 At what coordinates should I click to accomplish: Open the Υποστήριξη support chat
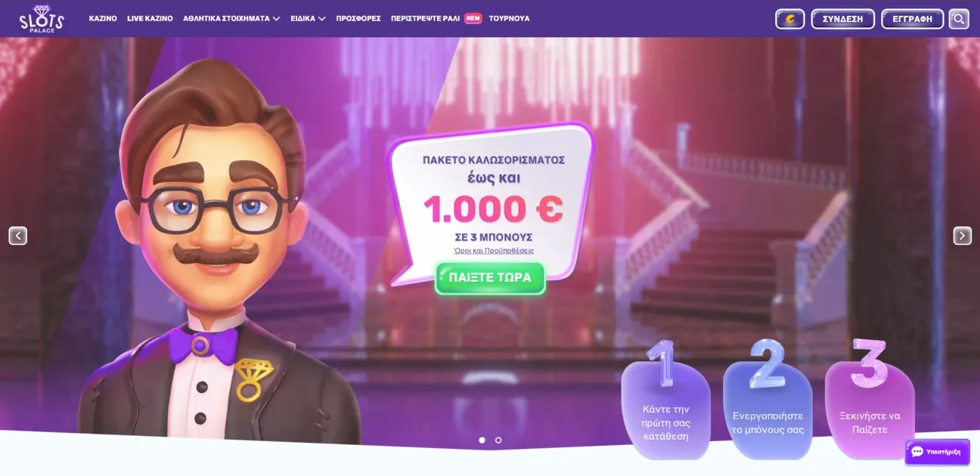pos(937,452)
